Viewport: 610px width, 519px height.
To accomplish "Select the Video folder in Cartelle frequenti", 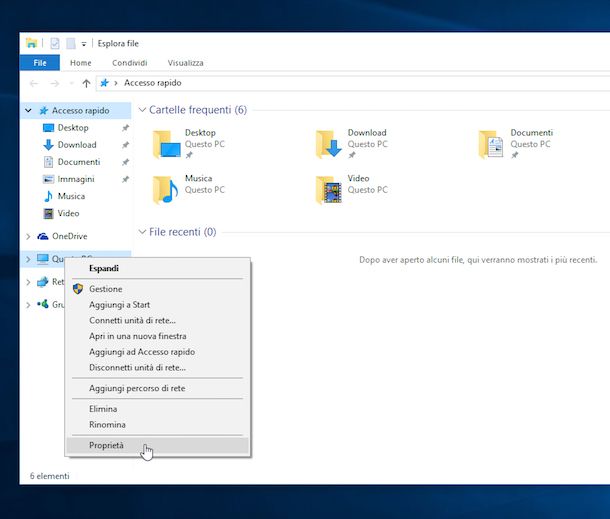I will pos(352,189).
